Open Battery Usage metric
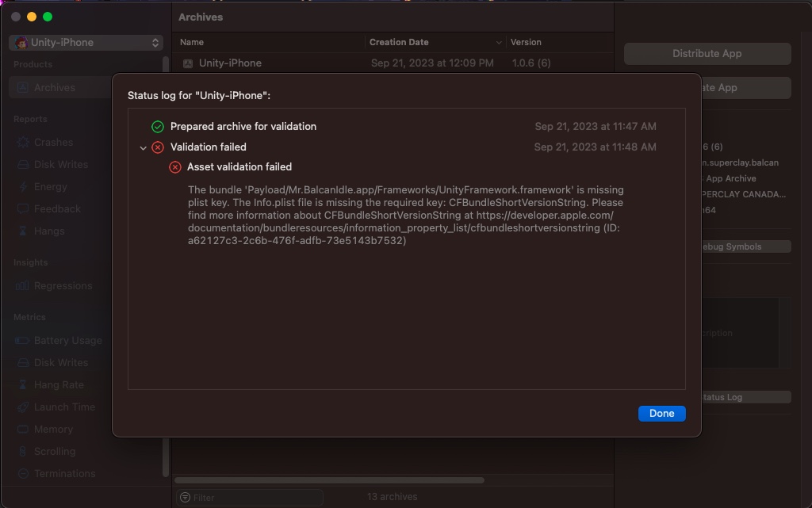Image resolution: width=812 pixels, height=508 pixels. pos(68,341)
